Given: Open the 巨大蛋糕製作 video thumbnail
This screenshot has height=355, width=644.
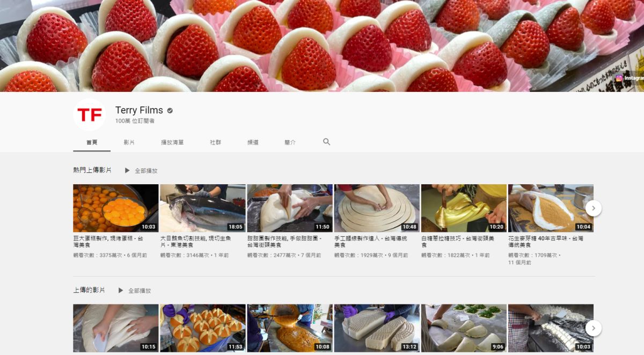Looking at the screenshot, I should point(116,208).
